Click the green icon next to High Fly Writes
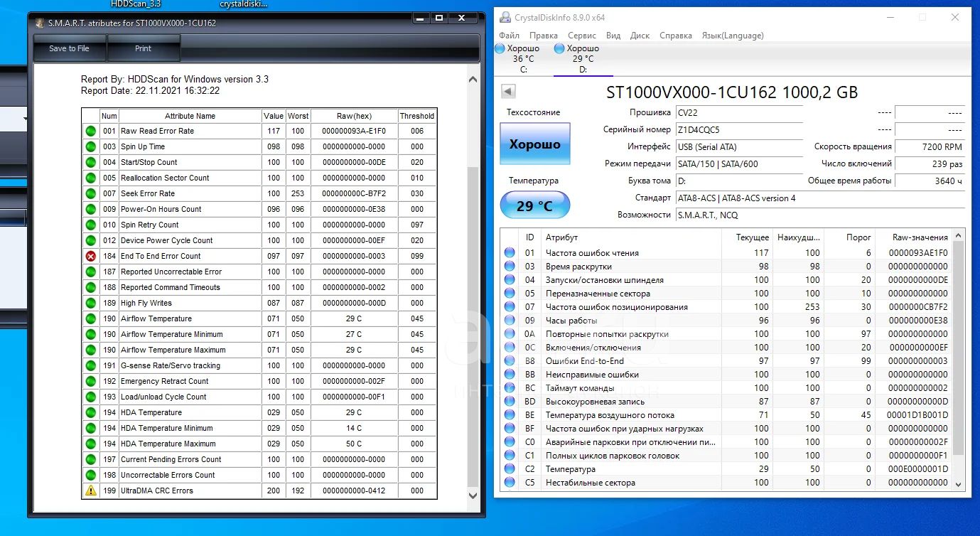This screenshot has height=536, width=980. point(91,303)
